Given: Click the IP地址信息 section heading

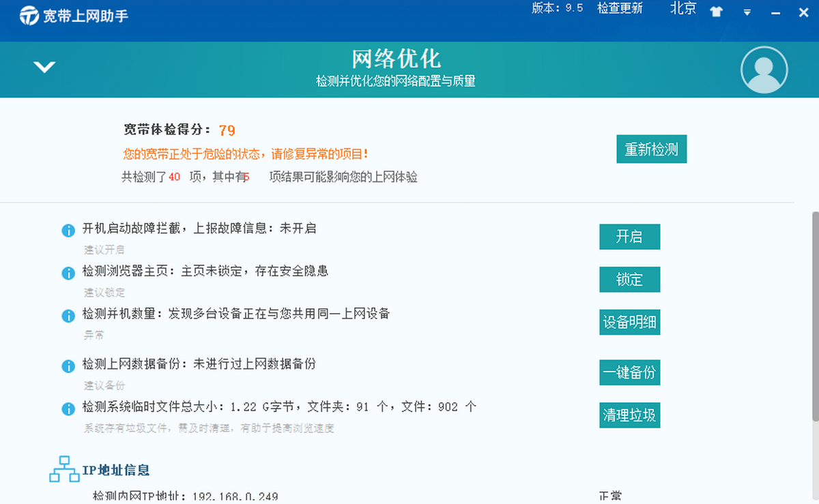Looking at the screenshot, I should click(x=116, y=470).
